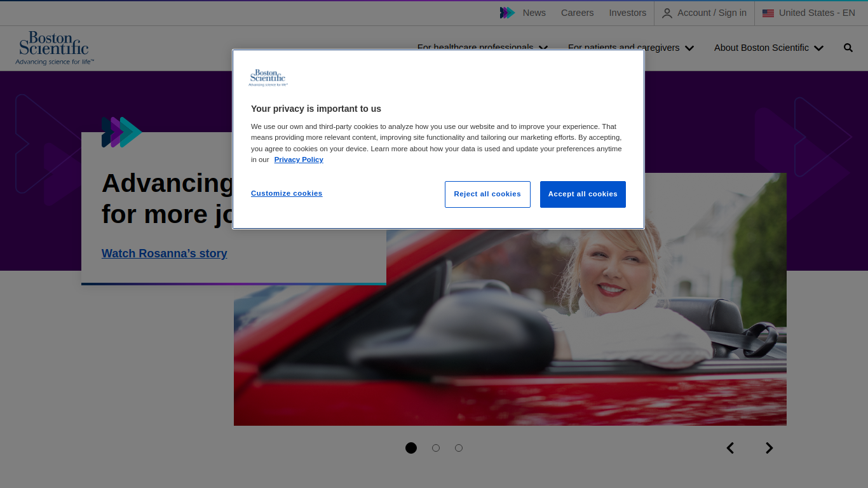Image resolution: width=868 pixels, height=488 pixels.
Task: Select the first carousel slide dot
Action: [411, 448]
